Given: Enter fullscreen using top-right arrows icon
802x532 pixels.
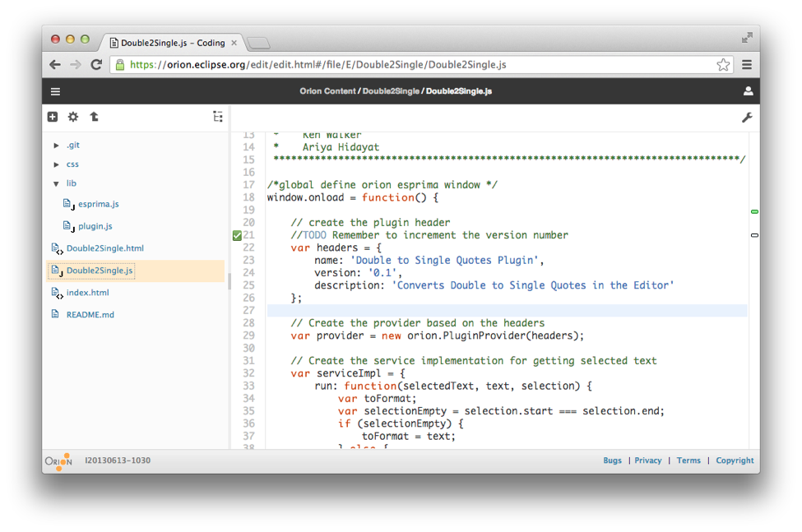Looking at the screenshot, I should point(747,37).
